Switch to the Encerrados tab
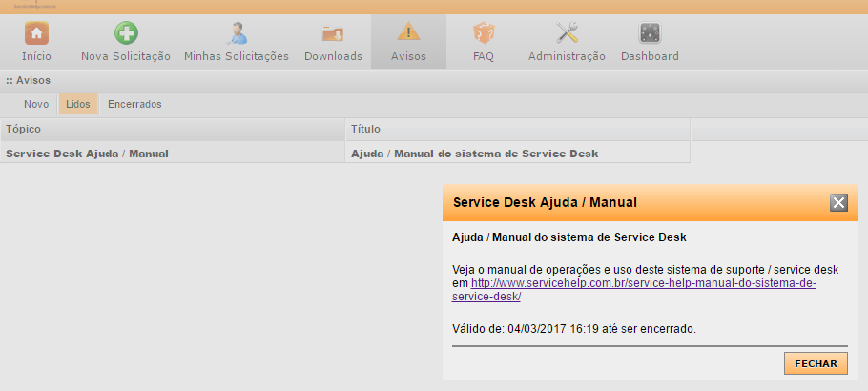 click(x=134, y=104)
